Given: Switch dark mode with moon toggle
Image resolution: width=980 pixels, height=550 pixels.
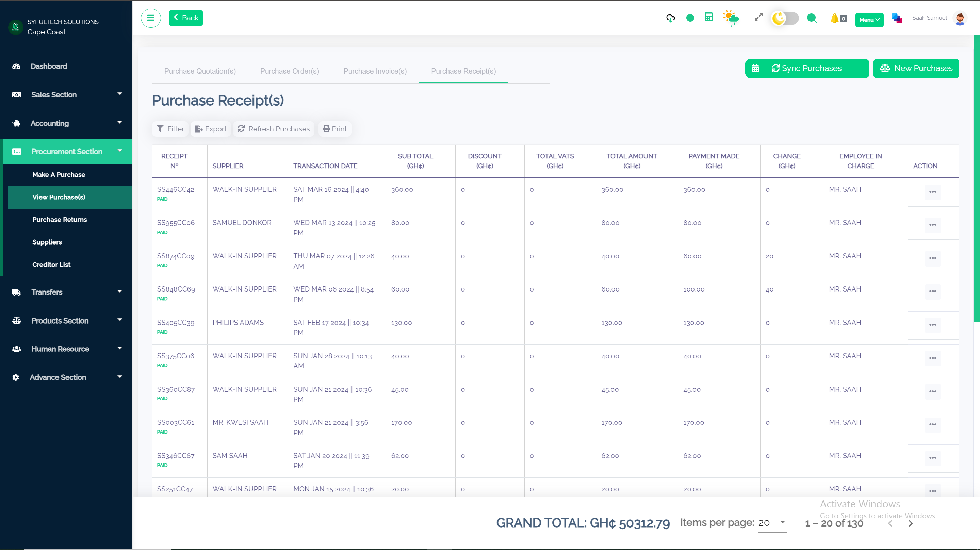Looking at the screenshot, I should coord(785,18).
